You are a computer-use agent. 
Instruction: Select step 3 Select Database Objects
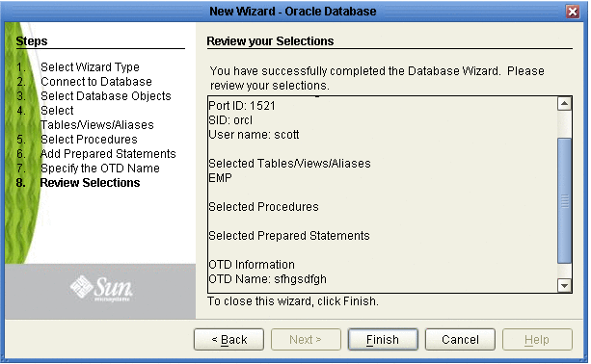tap(106, 96)
